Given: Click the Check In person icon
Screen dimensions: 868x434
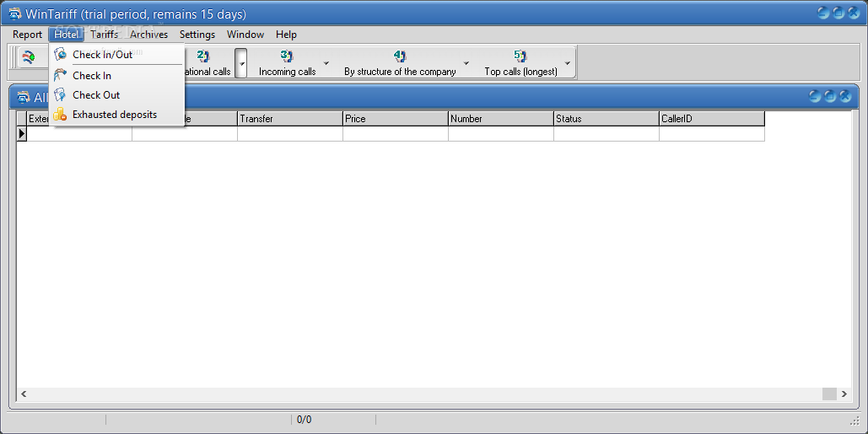Looking at the screenshot, I should tap(61, 75).
